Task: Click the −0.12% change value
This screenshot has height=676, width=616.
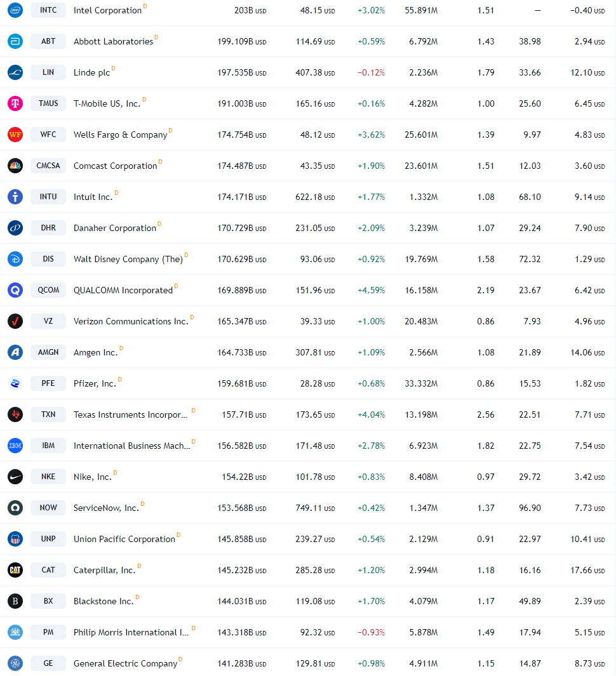Action: coord(371,72)
